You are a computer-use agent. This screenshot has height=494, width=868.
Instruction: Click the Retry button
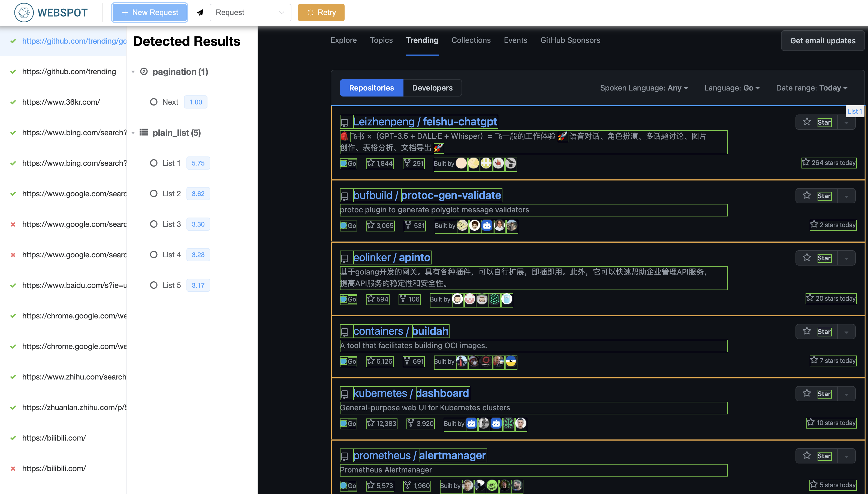pos(321,13)
